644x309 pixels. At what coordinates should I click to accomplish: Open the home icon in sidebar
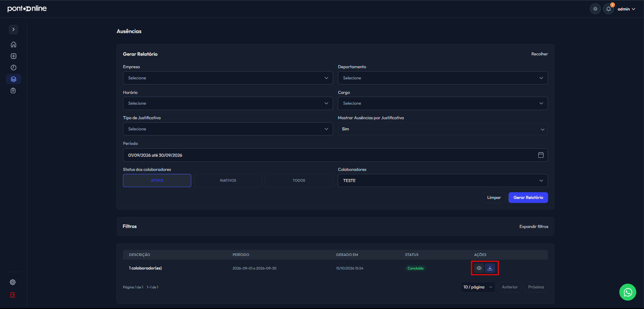(13, 45)
